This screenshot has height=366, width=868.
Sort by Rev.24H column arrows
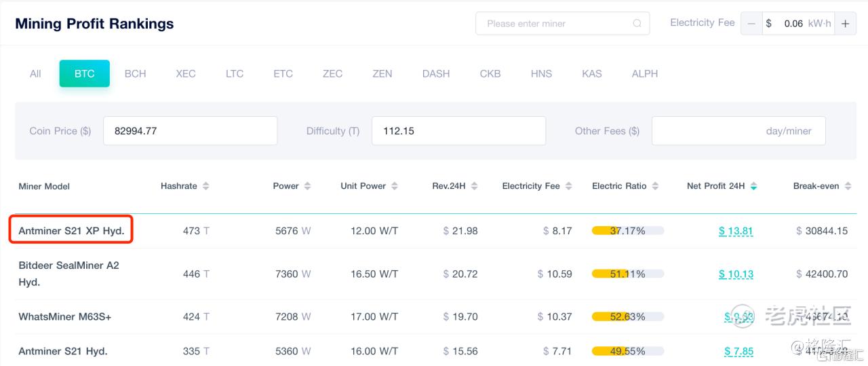[474, 186]
